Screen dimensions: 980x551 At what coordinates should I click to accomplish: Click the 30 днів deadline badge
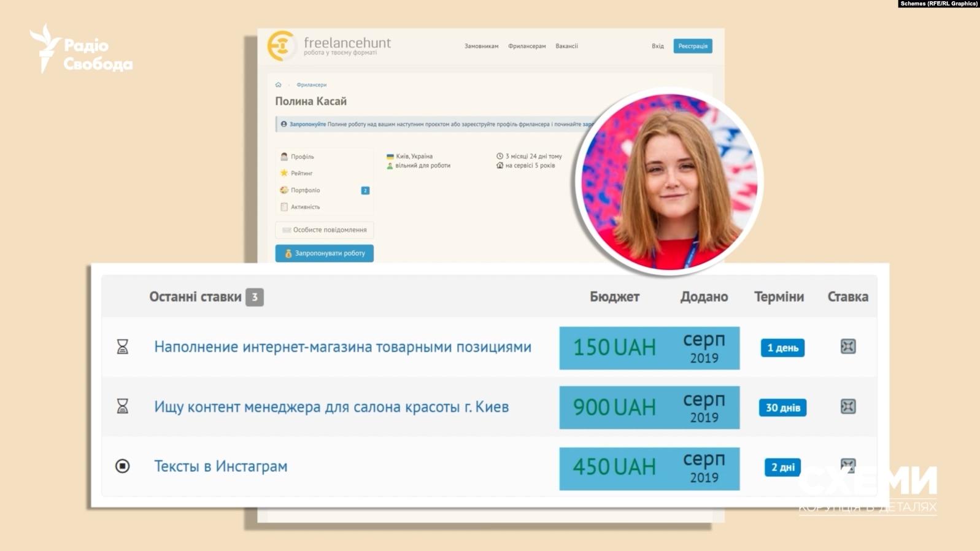(x=782, y=407)
